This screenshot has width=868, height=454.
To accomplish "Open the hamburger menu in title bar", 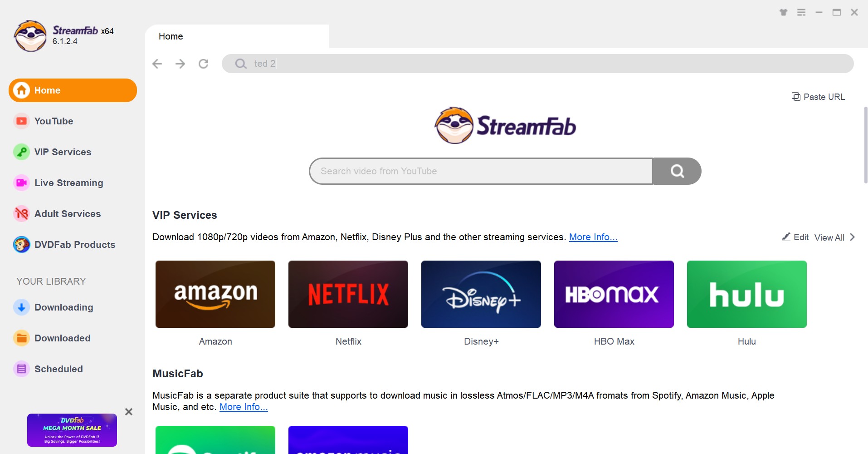I will pyautogui.click(x=801, y=12).
